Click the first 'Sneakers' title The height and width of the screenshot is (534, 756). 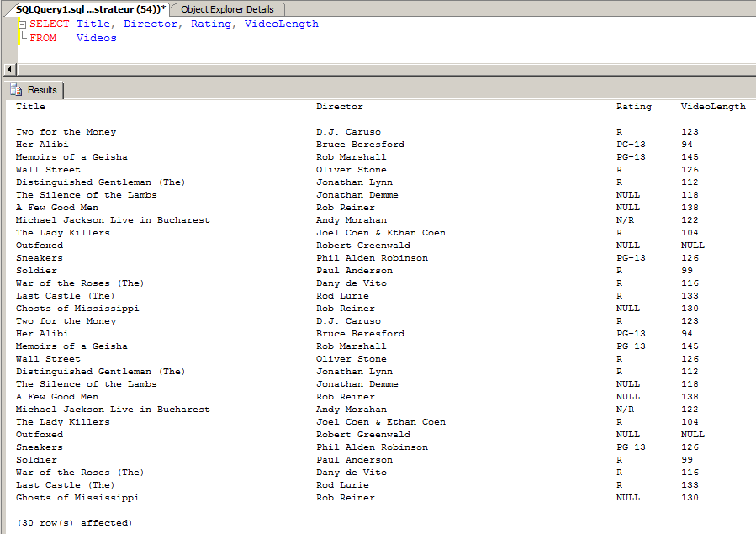[39, 257]
